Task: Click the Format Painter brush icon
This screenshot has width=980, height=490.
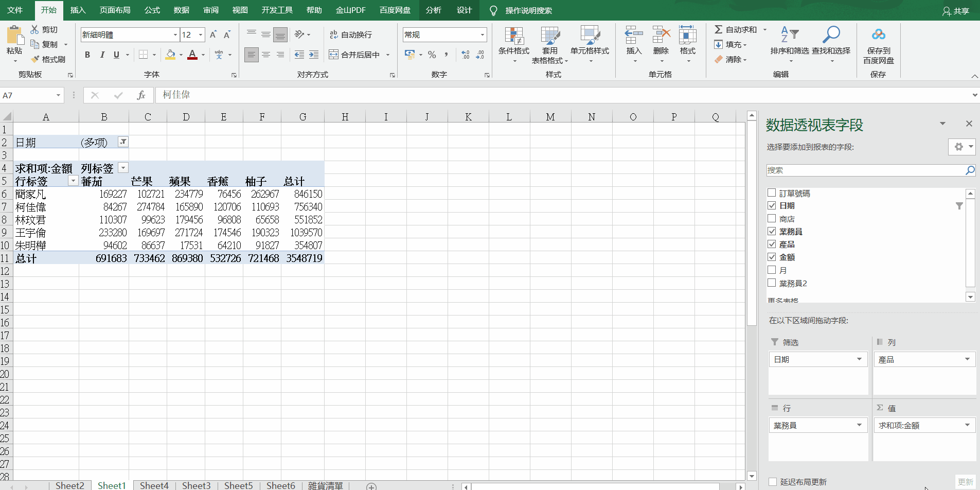Action: pyautogui.click(x=35, y=59)
